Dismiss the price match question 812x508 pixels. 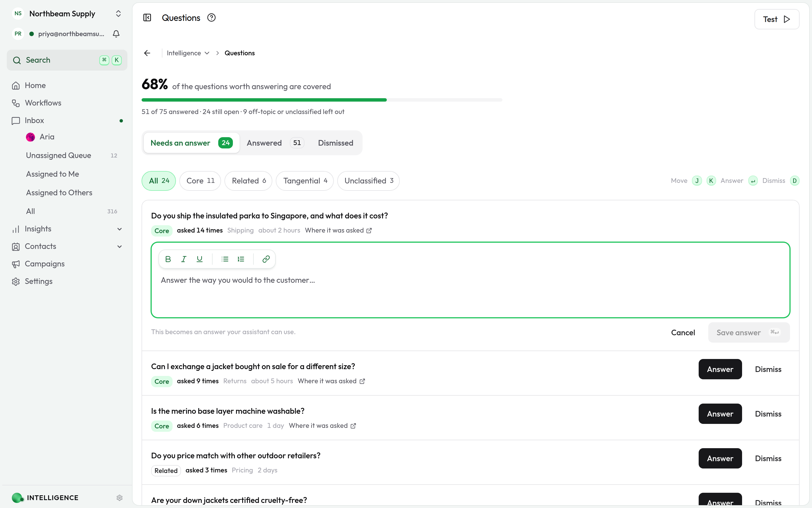pyautogui.click(x=768, y=459)
